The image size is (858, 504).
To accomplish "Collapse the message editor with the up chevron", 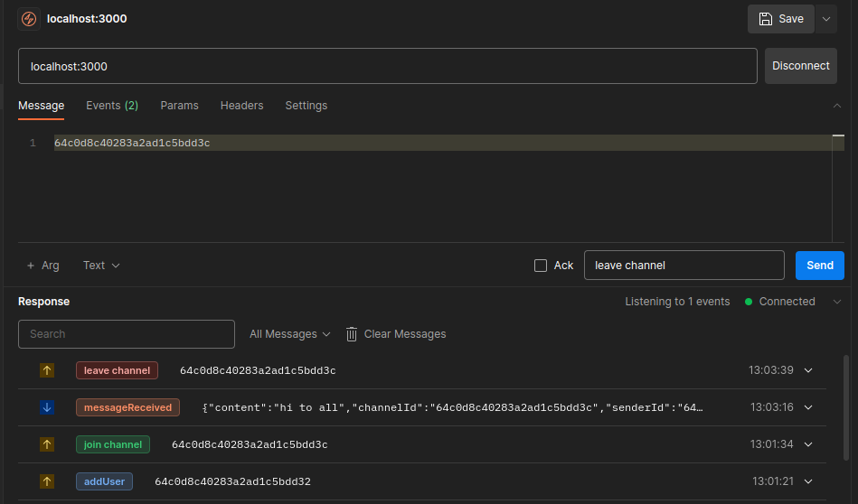I will tap(836, 106).
